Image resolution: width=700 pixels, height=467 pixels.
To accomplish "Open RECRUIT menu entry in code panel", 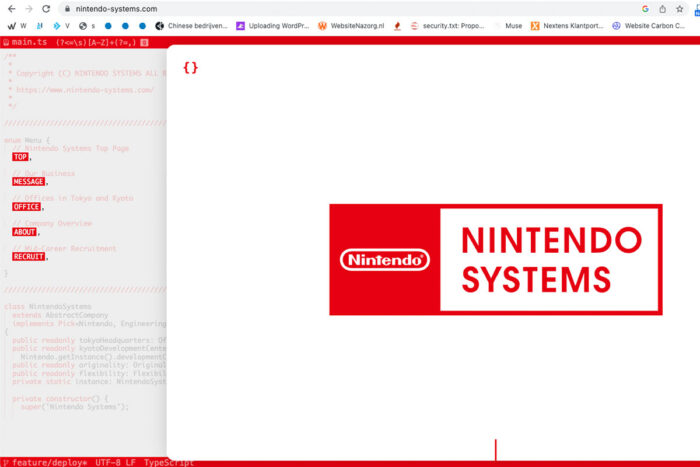I will tap(29, 256).
